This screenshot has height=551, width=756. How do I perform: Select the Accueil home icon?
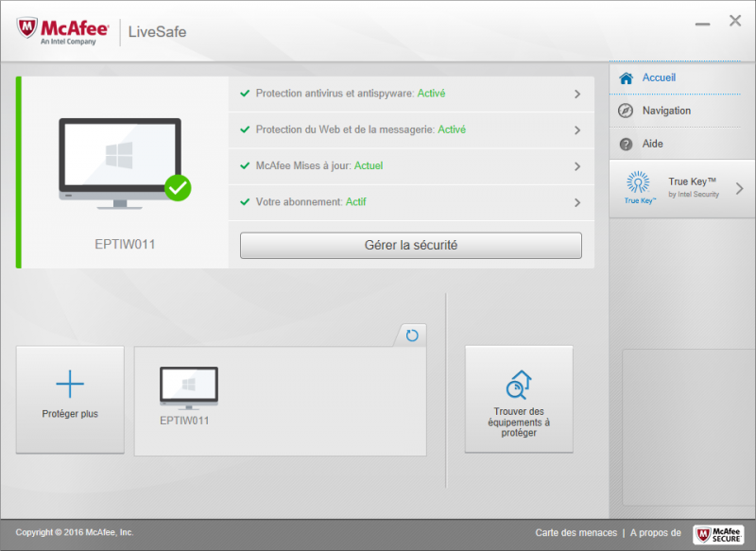click(624, 77)
